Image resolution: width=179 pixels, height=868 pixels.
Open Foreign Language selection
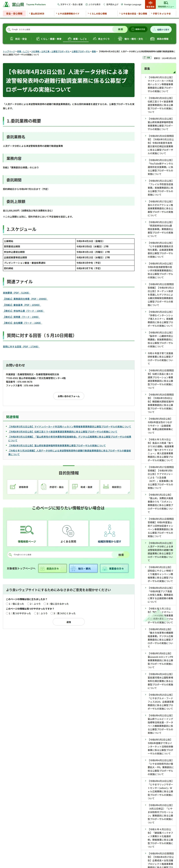point(131,4)
